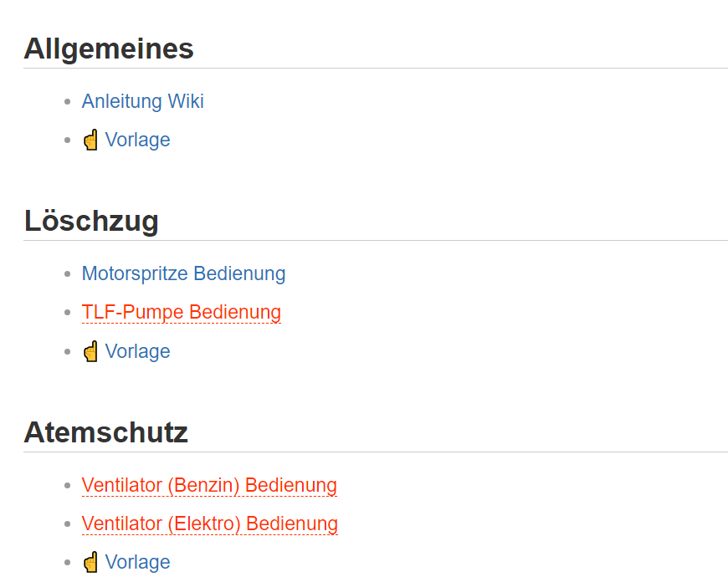Viewport: 728px width, 577px height.
Task: Click the bullet before TLF-Pumpe Bedienung
Action: pos(68,313)
